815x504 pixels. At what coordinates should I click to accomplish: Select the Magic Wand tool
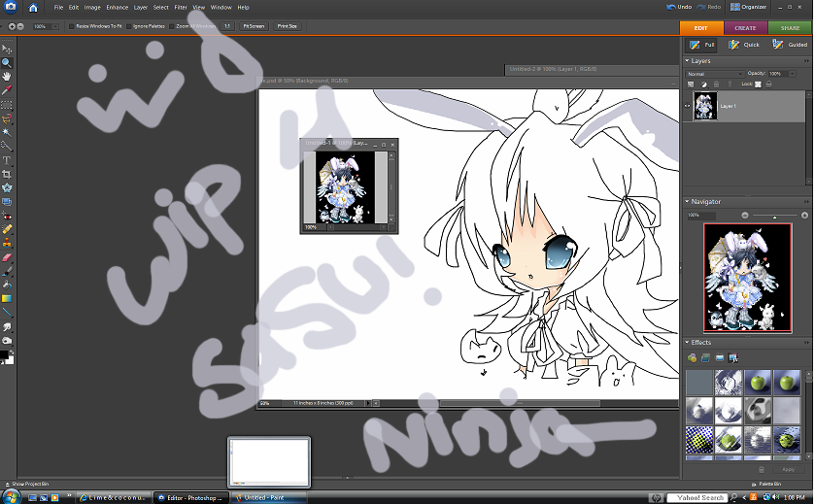(x=7, y=132)
